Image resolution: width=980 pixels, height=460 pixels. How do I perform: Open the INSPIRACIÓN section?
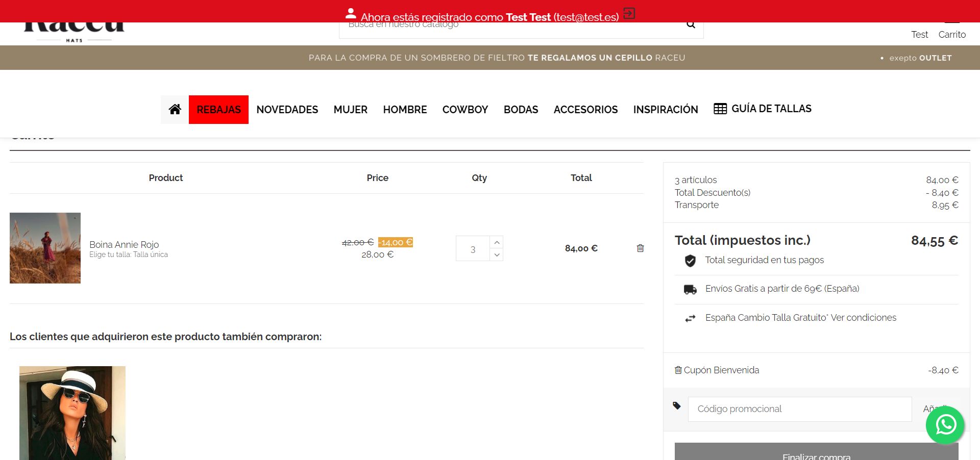click(x=666, y=110)
